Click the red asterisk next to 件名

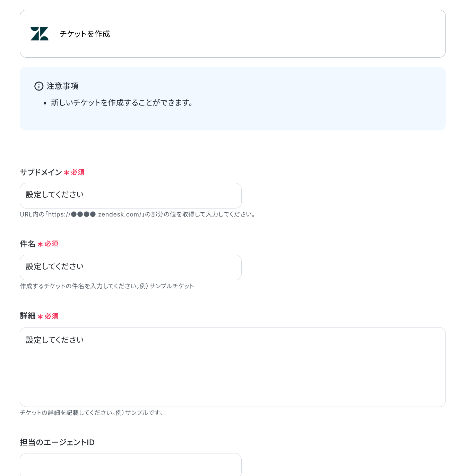[40, 244]
